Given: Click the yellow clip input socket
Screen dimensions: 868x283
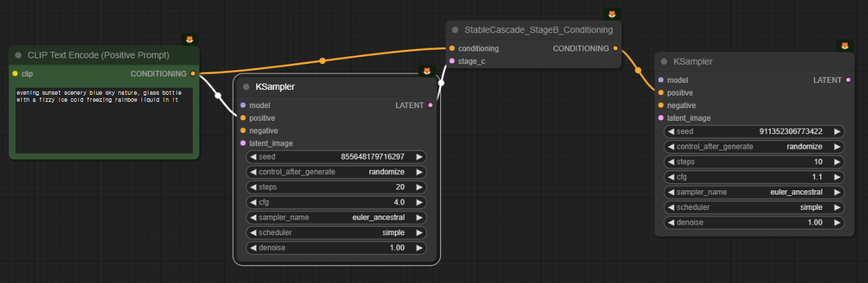Looking at the screenshot, I should tap(15, 73).
